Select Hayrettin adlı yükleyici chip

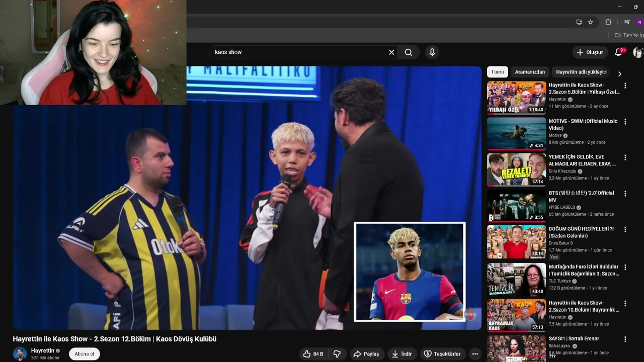point(582,72)
